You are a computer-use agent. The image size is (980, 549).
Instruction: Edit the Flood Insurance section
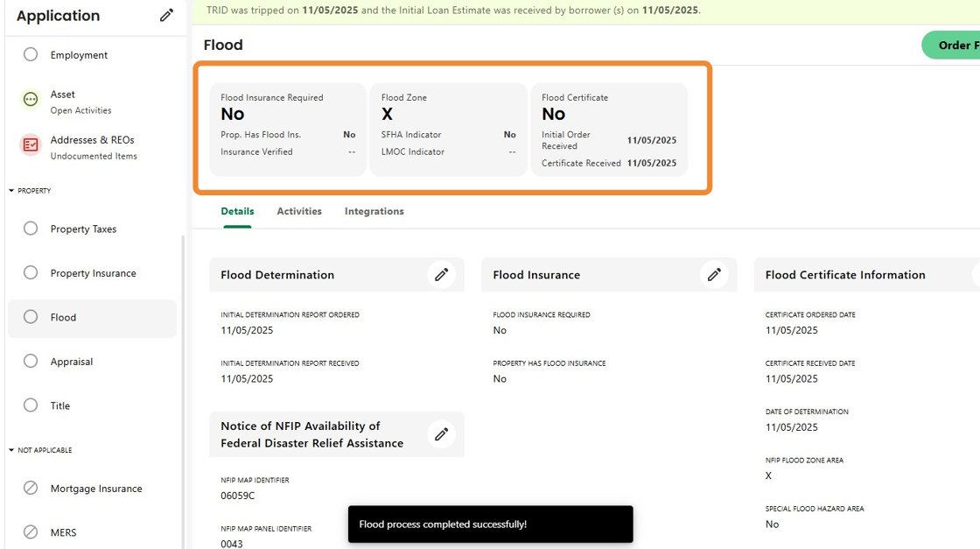714,275
